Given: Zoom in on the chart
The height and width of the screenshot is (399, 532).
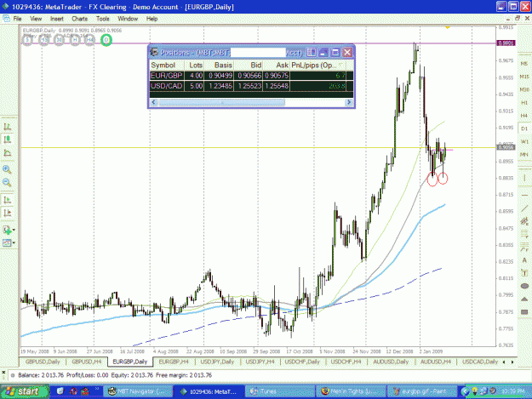Looking at the screenshot, I should point(7,169).
